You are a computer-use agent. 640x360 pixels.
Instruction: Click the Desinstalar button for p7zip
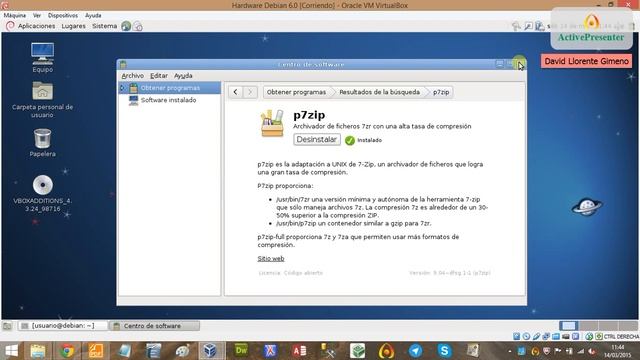[x=317, y=139]
